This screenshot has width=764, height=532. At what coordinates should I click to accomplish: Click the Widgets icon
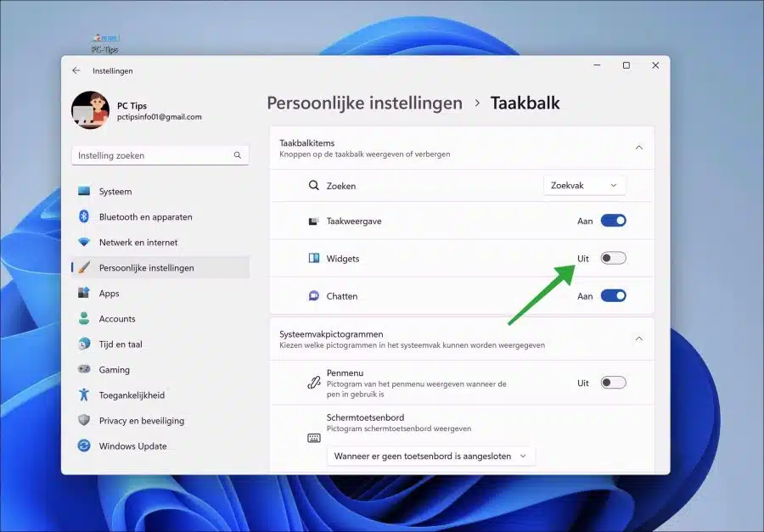[x=314, y=258]
